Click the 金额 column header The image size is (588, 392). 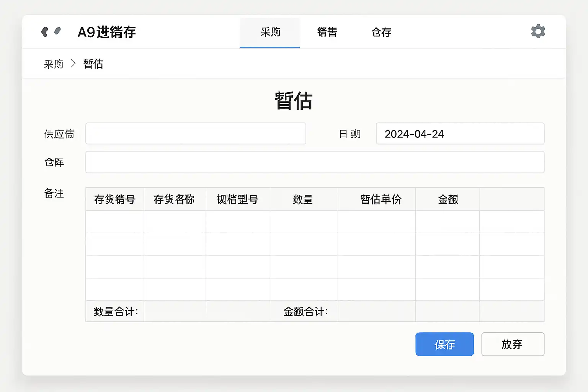pyautogui.click(x=447, y=199)
